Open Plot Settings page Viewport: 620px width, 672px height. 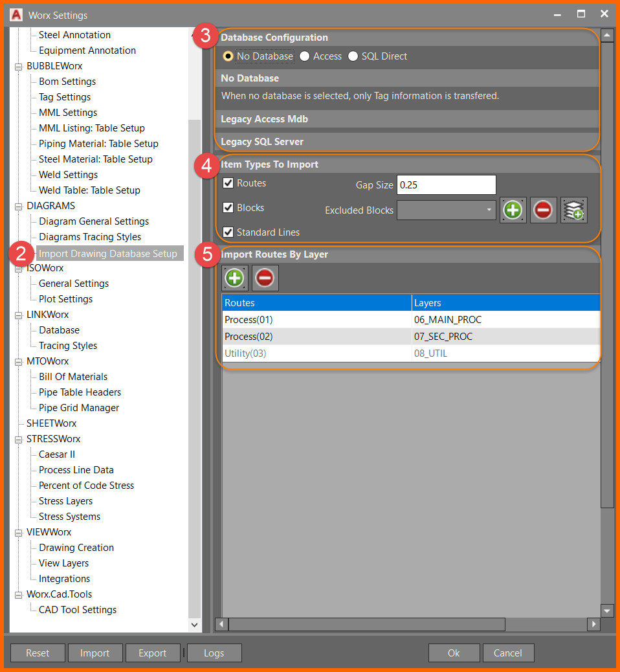pos(65,298)
